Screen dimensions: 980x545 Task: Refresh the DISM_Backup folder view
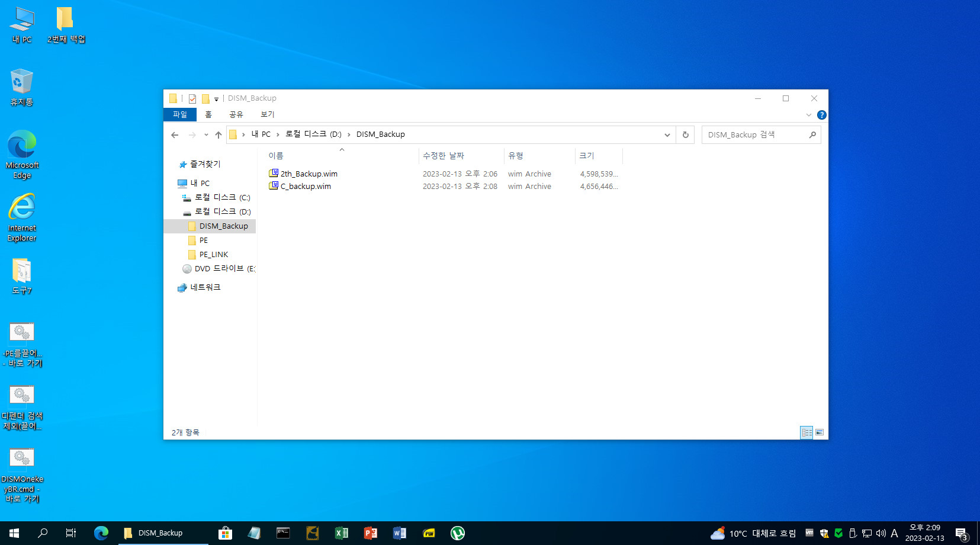tap(686, 135)
